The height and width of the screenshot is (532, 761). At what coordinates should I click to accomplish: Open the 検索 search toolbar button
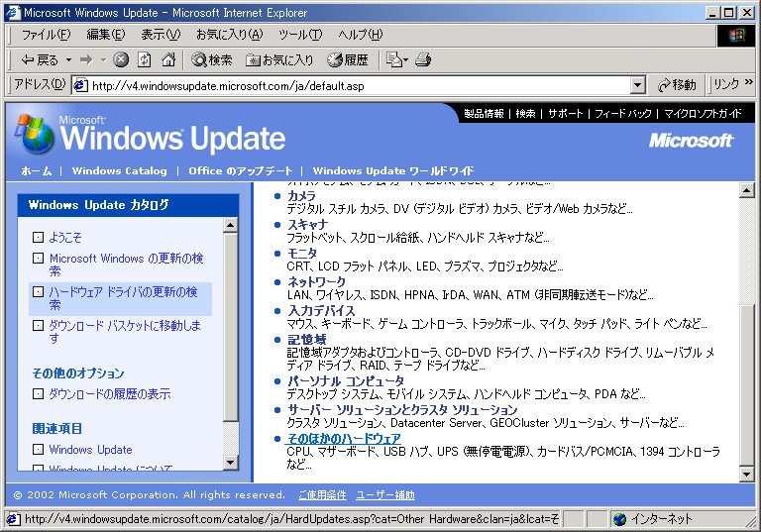pyautogui.click(x=212, y=59)
